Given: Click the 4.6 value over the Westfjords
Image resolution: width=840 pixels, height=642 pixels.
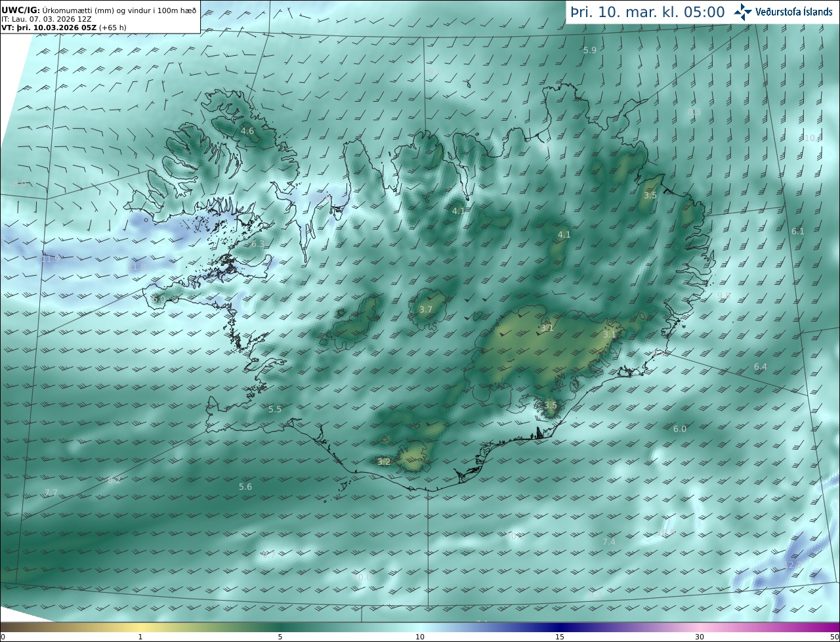Looking at the screenshot, I should click(247, 131).
